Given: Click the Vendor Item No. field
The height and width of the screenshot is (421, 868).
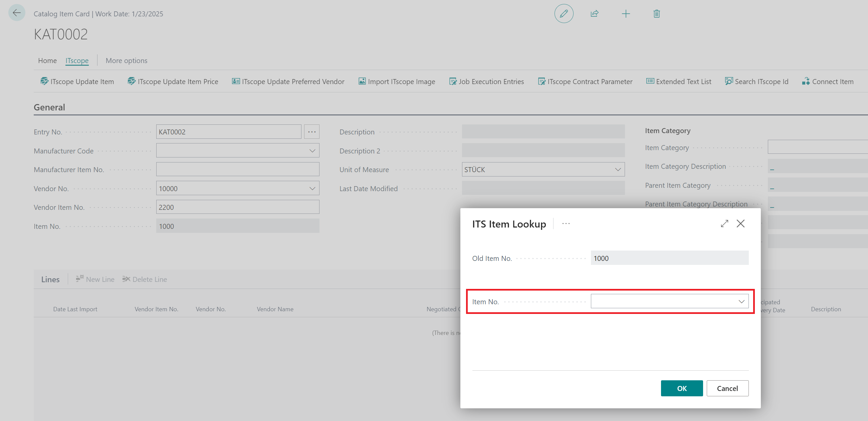Looking at the screenshot, I should point(237,207).
